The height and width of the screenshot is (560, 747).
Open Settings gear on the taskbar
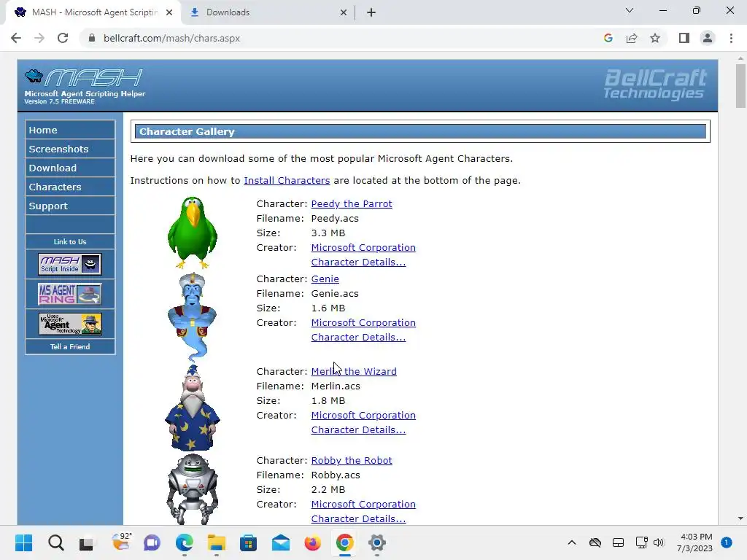(x=376, y=542)
